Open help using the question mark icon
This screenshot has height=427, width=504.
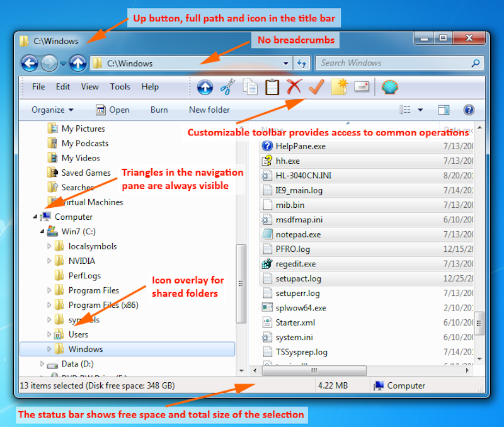(x=469, y=110)
